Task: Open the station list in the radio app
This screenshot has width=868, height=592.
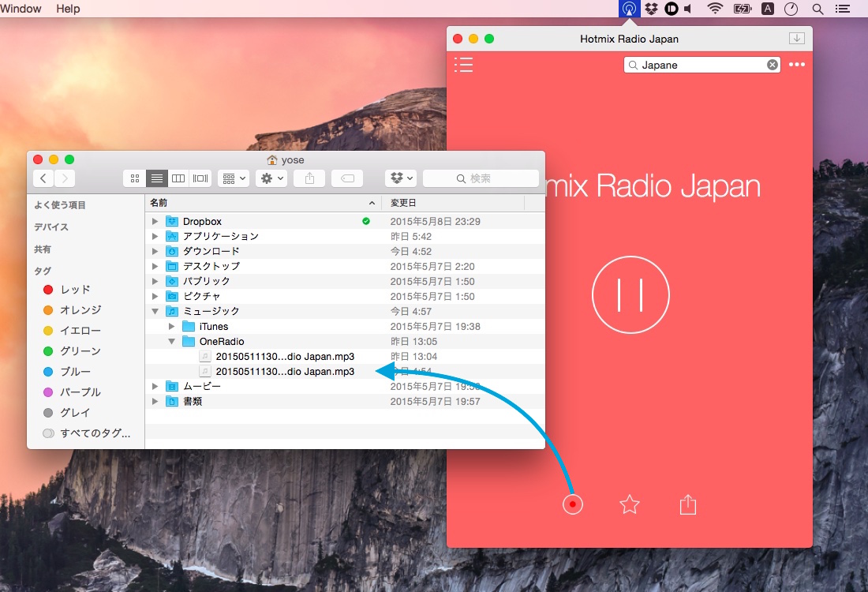Action: (x=463, y=65)
